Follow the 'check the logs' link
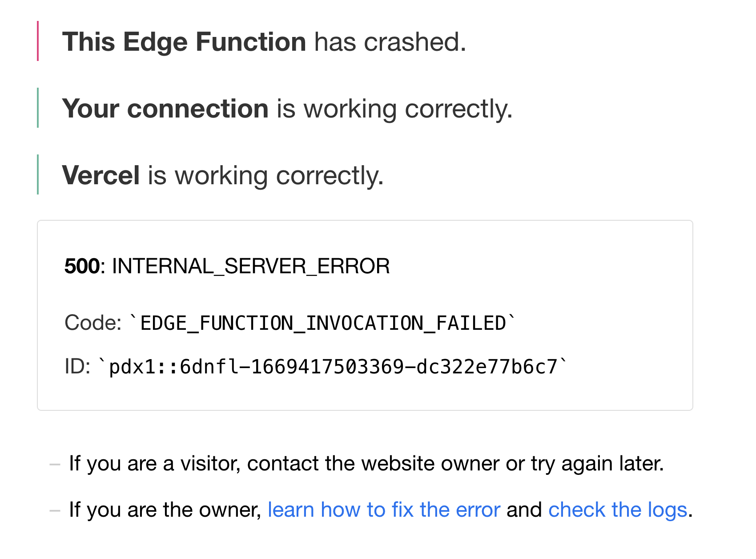 (618, 510)
